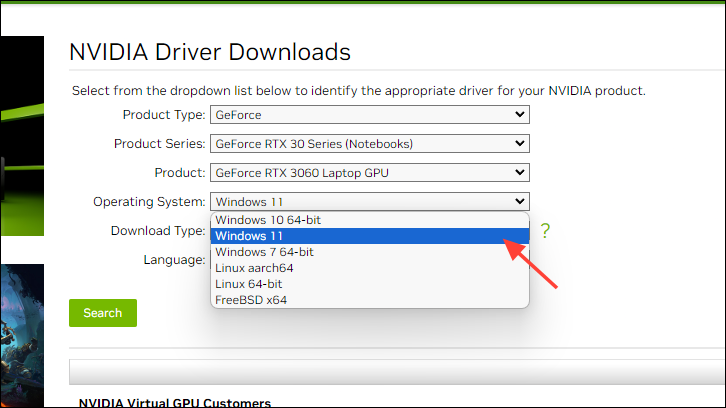
Task: Click NVIDIA Virtual GPU Customers heading
Action: point(175,403)
